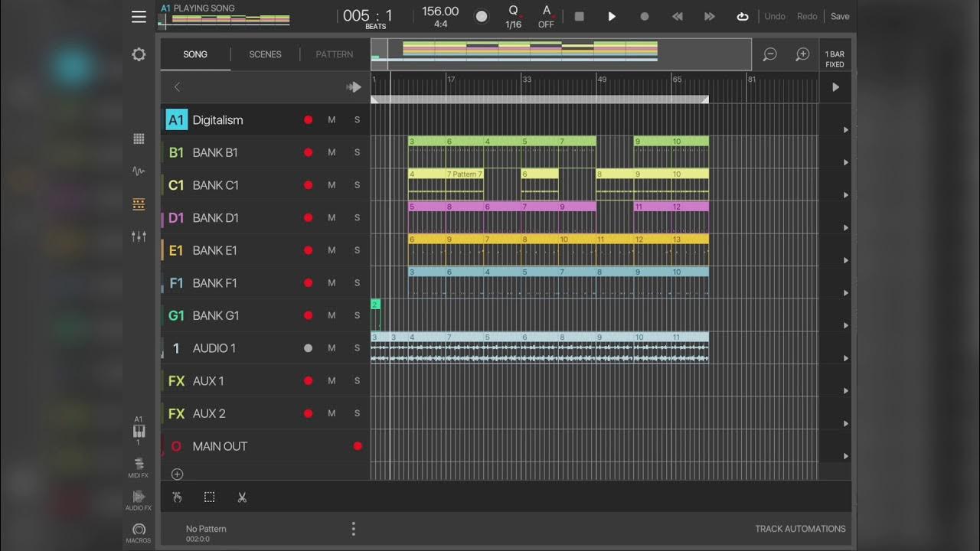Select the marquee selection tool
The width and height of the screenshot is (980, 551).
209,497
